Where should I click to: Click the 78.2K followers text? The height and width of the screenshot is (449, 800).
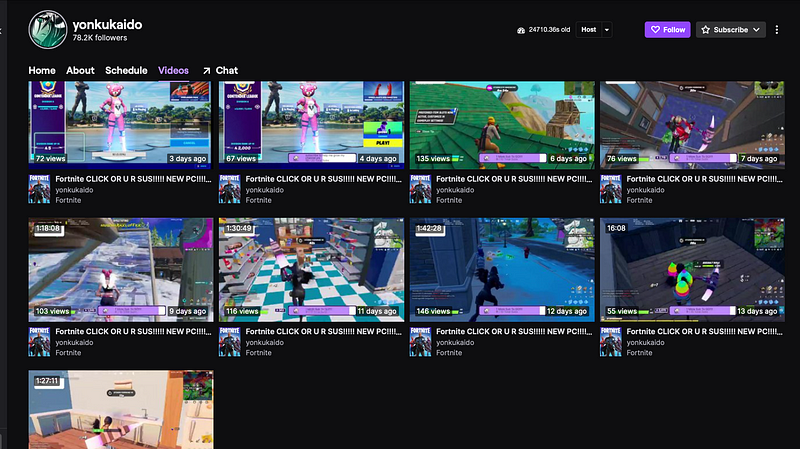tap(99, 38)
